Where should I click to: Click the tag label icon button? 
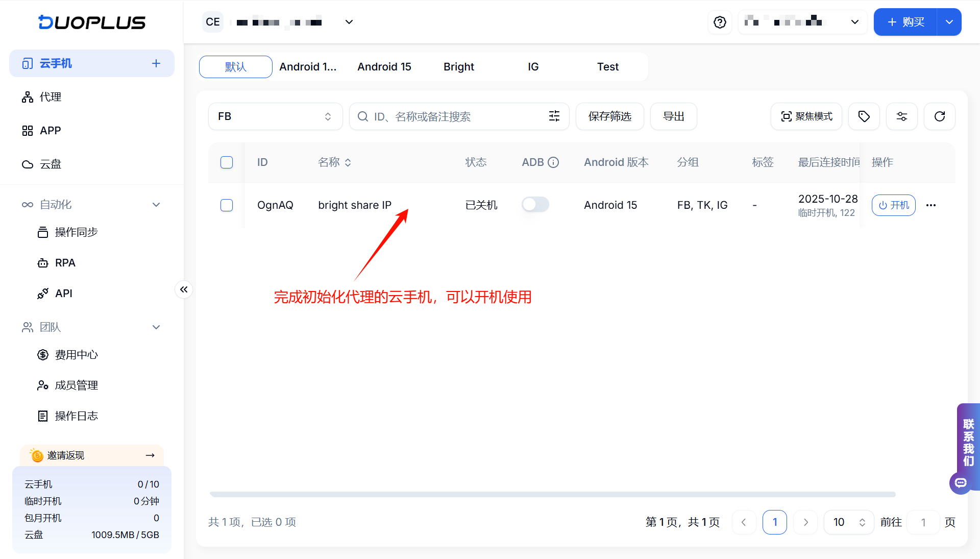(x=864, y=116)
